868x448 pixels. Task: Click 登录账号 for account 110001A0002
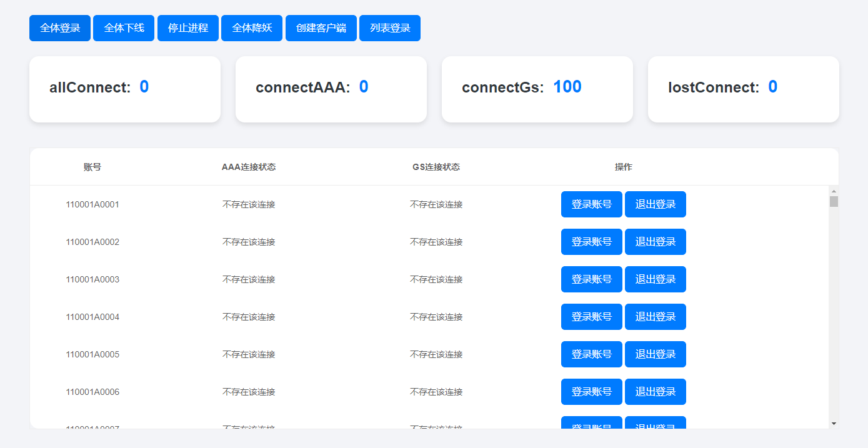pos(591,242)
